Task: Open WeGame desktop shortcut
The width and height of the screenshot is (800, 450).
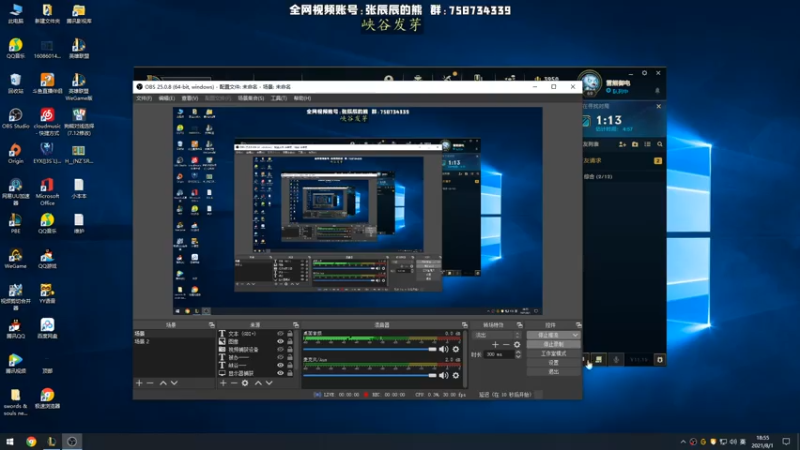Action: click(x=15, y=259)
